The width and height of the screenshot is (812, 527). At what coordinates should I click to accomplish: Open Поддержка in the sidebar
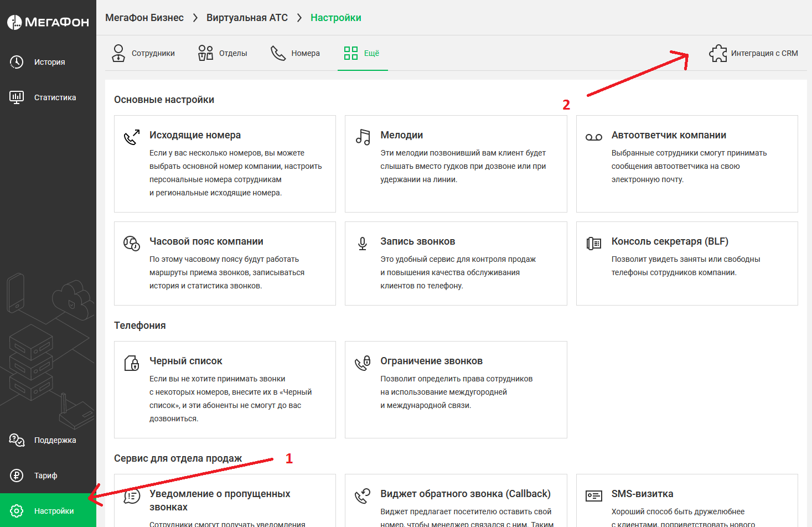pyautogui.click(x=48, y=440)
